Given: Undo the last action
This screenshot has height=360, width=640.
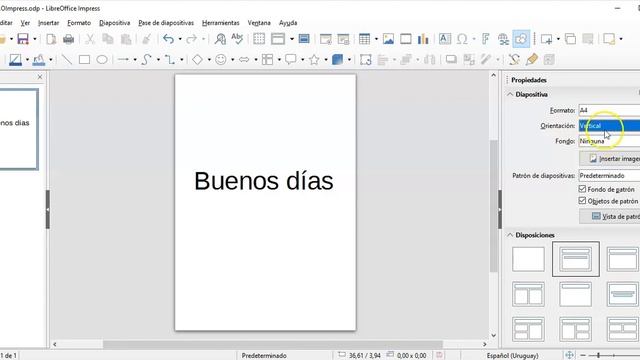Looking at the screenshot, I should coord(168,39).
